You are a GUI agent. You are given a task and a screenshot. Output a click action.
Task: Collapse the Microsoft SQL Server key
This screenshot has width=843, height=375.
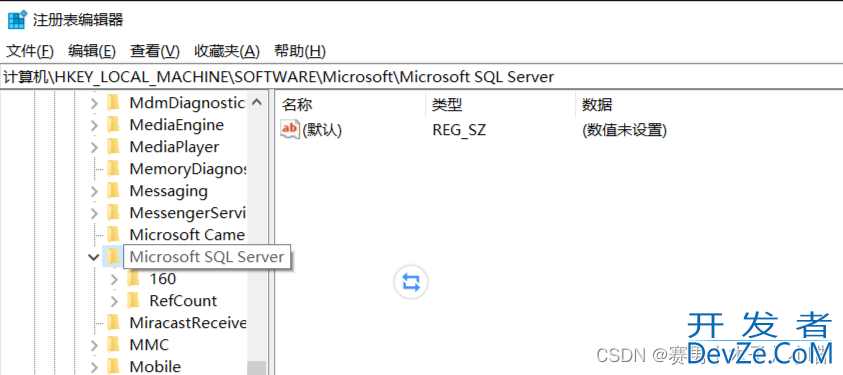tap(94, 257)
